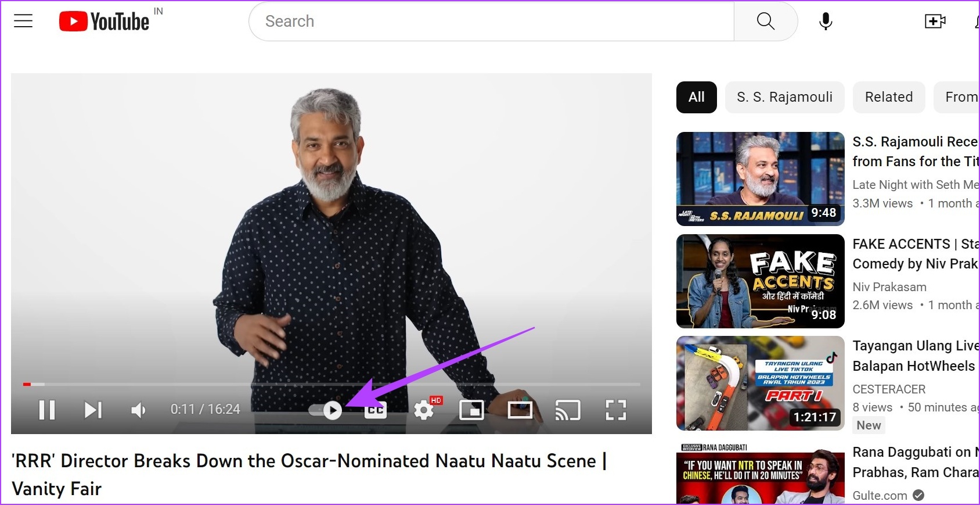Open the HotWheels PART 1 thumbnail
This screenshot has width=980, height=505.
(x=761, y=384)
